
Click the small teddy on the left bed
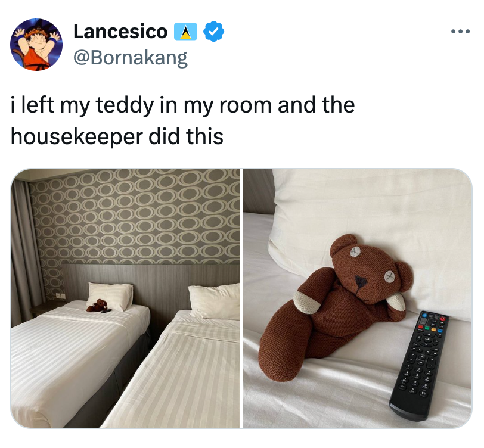97,306
